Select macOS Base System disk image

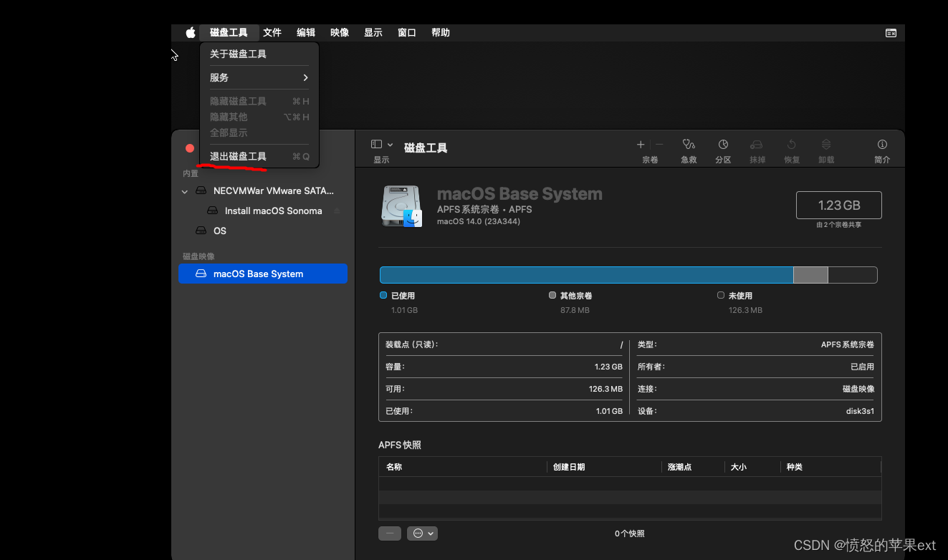pos(263,274)
